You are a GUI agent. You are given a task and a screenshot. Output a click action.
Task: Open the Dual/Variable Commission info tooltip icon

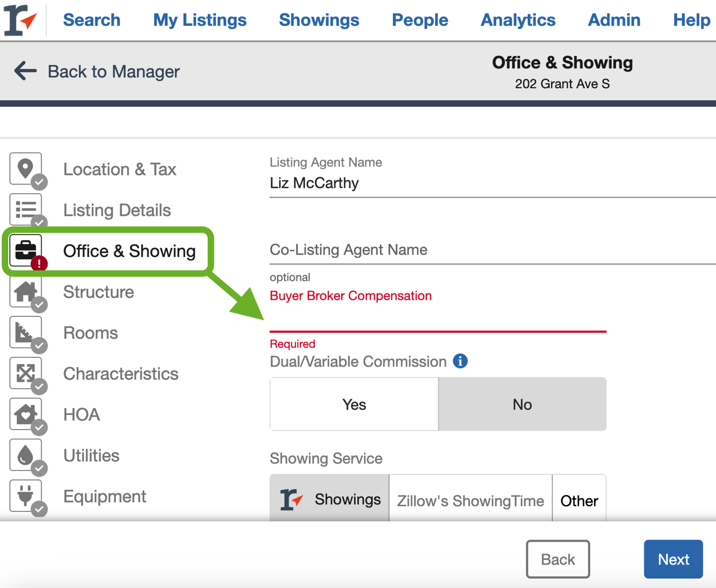[460, 361]
